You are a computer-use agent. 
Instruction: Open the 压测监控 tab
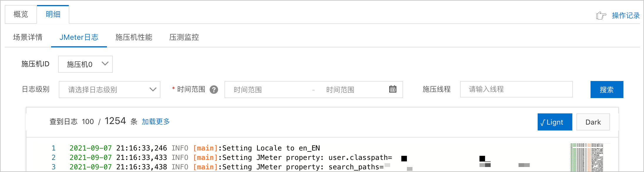coord(184,37)
